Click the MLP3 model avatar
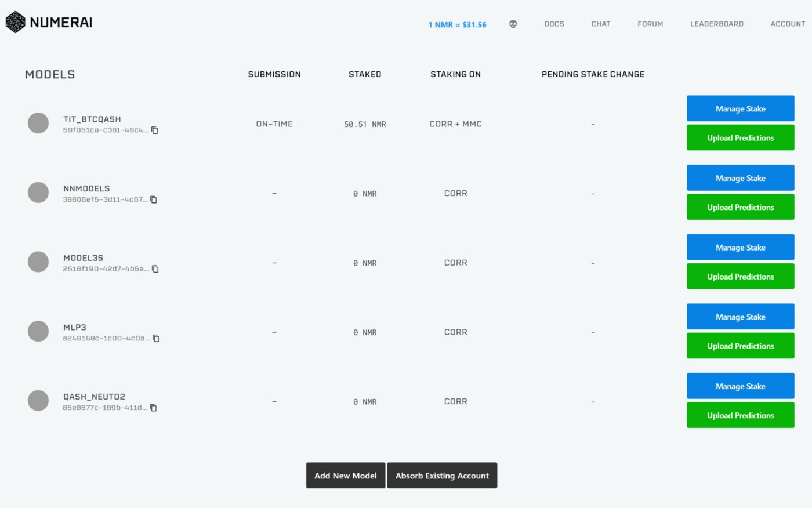 [x=38, y=331]
